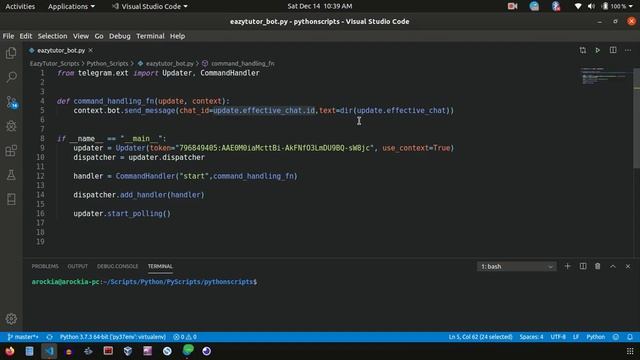Maximize the panel with the up chevron
The image size is (640, 360).
point(613,266)
